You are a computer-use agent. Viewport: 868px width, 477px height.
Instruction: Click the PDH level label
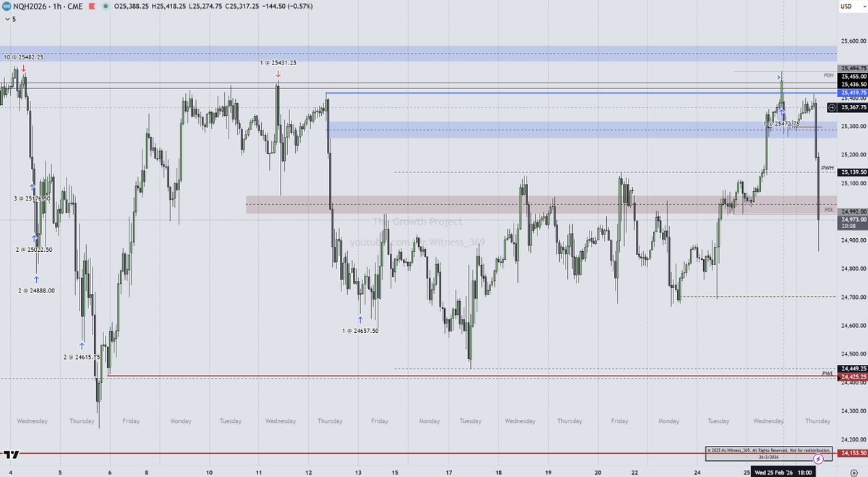click(x=829, y=75)
